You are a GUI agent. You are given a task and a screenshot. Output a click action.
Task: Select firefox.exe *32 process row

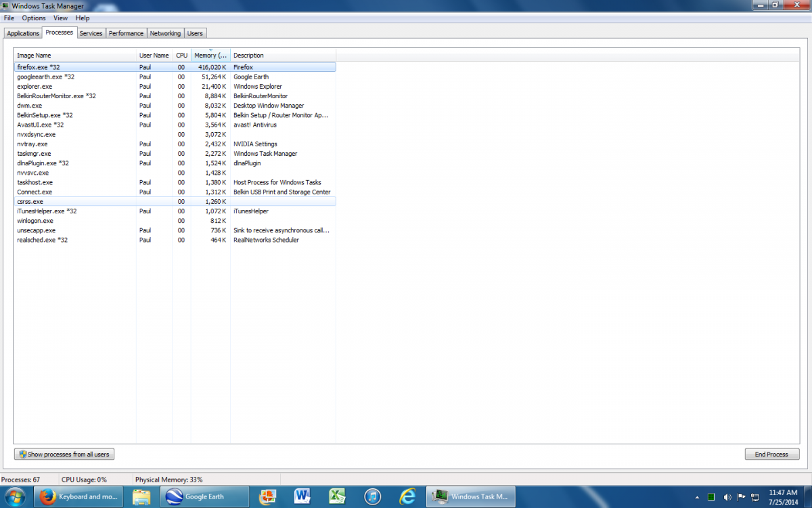[175, 67]
